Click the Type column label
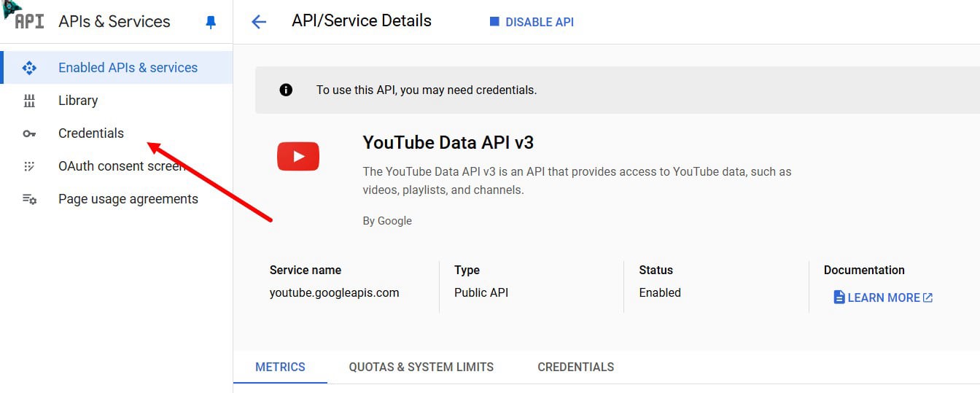Screen dimensions: 980x393 [x=467, y=270]
